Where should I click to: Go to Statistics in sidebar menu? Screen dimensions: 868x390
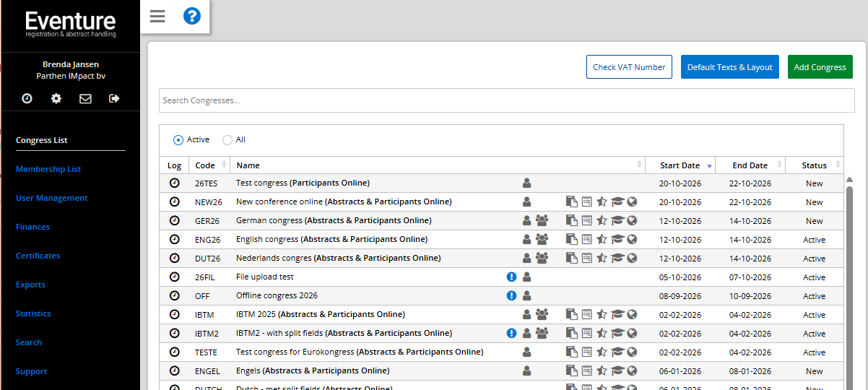point(33,313)
